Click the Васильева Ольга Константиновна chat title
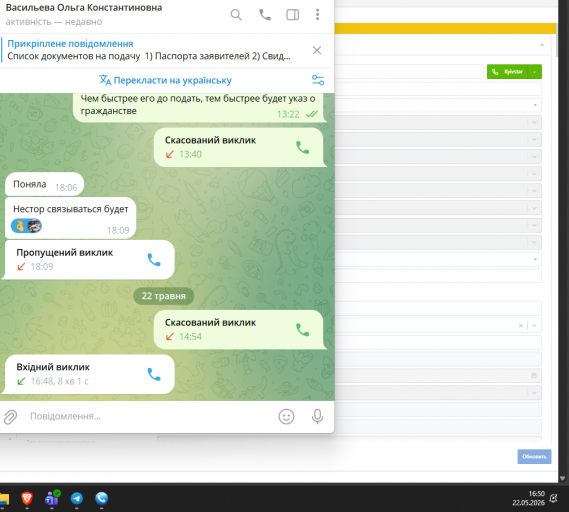The image size is (569, 512). (x=84, y=8)
